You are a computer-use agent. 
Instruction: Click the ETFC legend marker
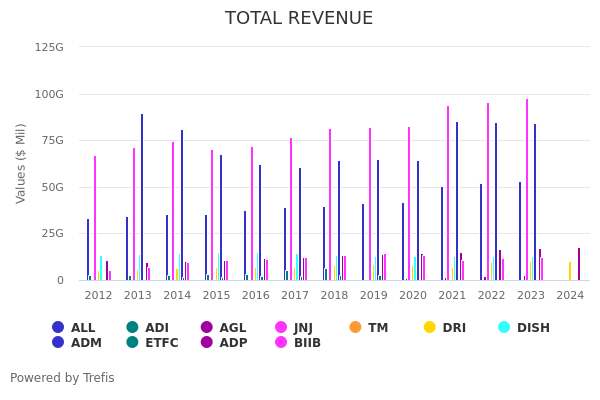[x=132, y=343]
